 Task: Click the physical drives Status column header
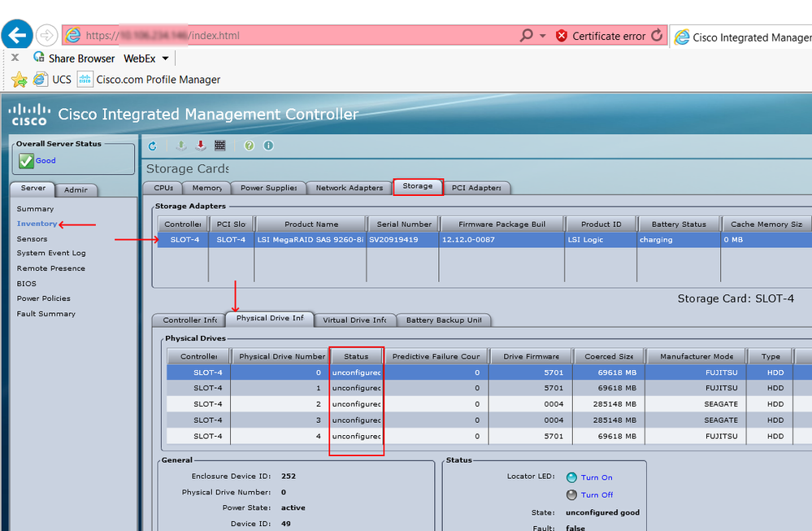[356, 356]
